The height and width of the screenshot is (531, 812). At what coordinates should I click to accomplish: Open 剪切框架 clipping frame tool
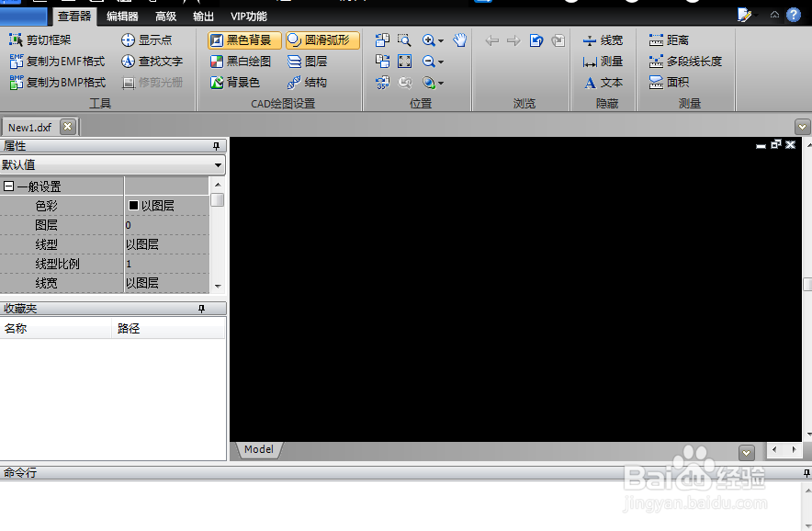[39, 40]
